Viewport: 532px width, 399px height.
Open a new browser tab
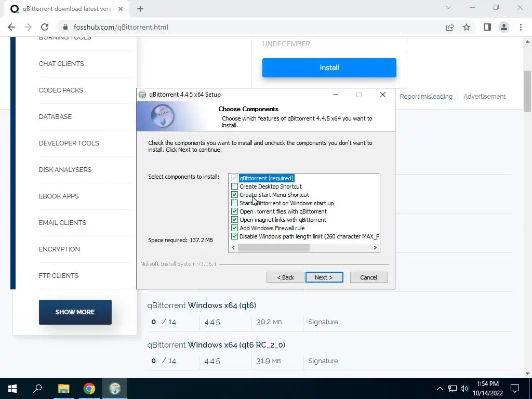(x=140, y=9)
